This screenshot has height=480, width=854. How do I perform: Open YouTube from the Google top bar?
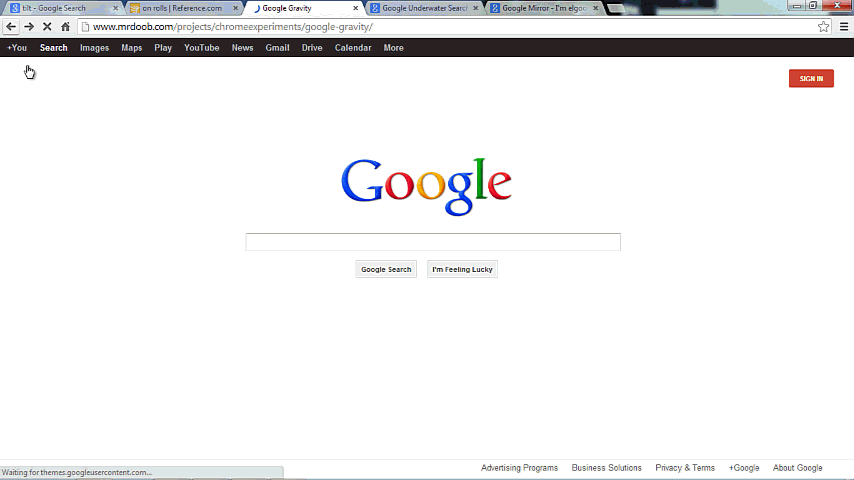coord(201,48)
